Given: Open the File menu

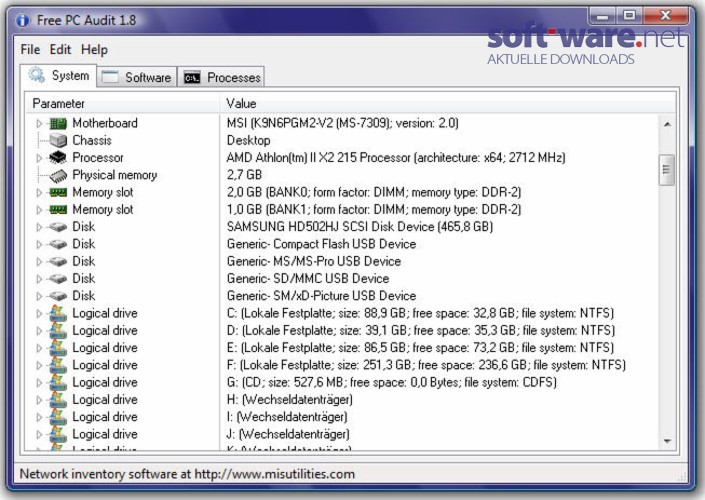Looking at the screenshot, I should 30,49.
